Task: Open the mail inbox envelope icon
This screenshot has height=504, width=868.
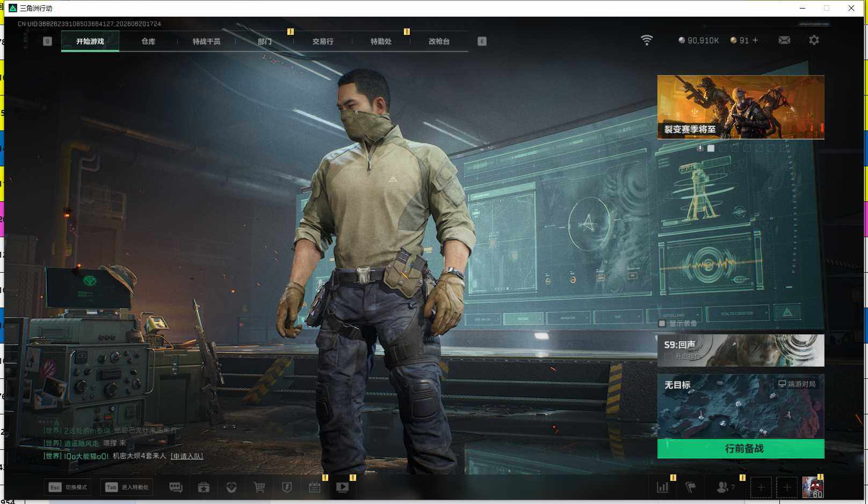Action: [784, 40]
